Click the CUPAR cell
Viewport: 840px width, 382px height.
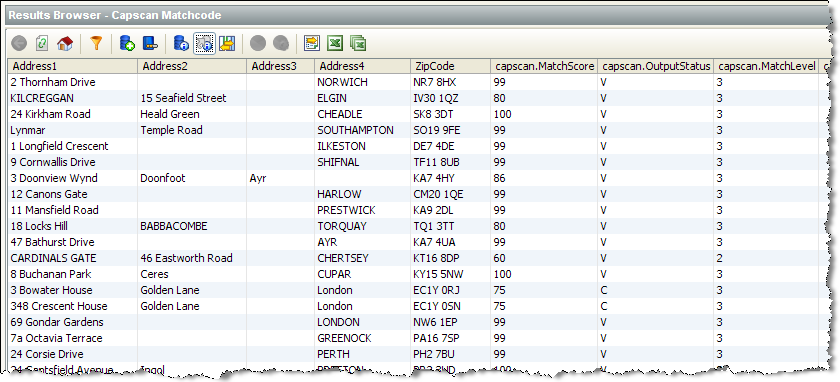point(362,274)
